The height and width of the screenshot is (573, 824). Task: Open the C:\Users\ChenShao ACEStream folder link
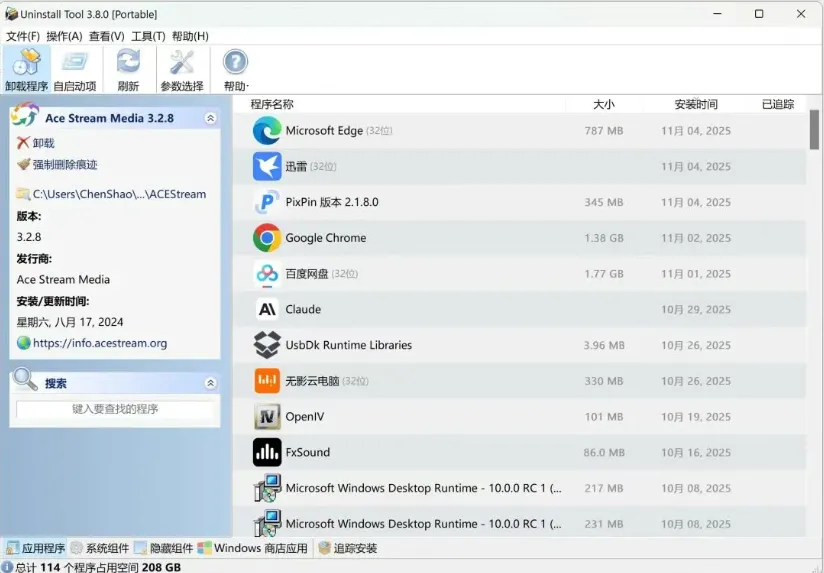(119, 194)
